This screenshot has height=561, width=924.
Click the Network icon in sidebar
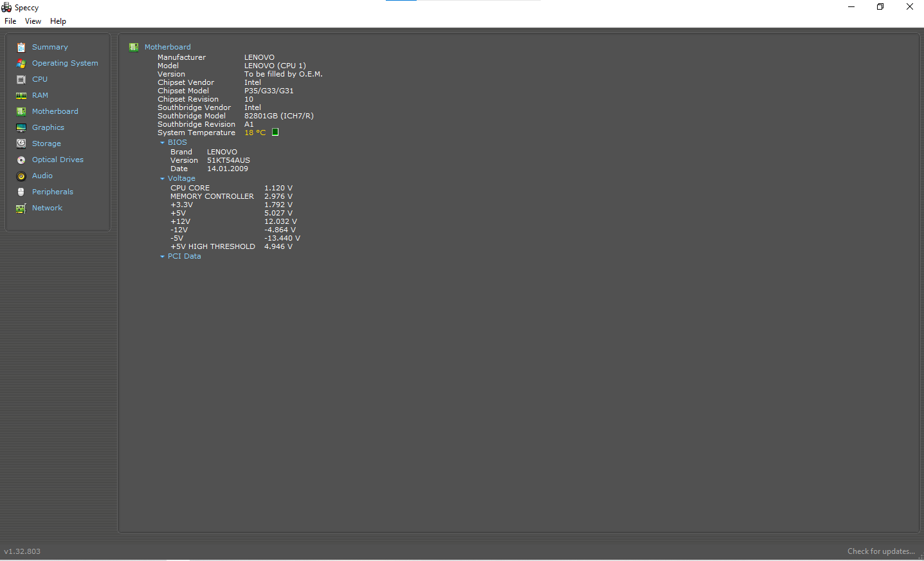point(21,208)
